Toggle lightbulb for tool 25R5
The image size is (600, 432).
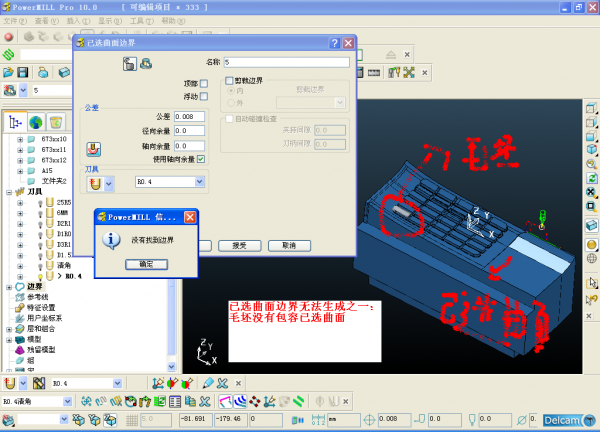point(40,203)
